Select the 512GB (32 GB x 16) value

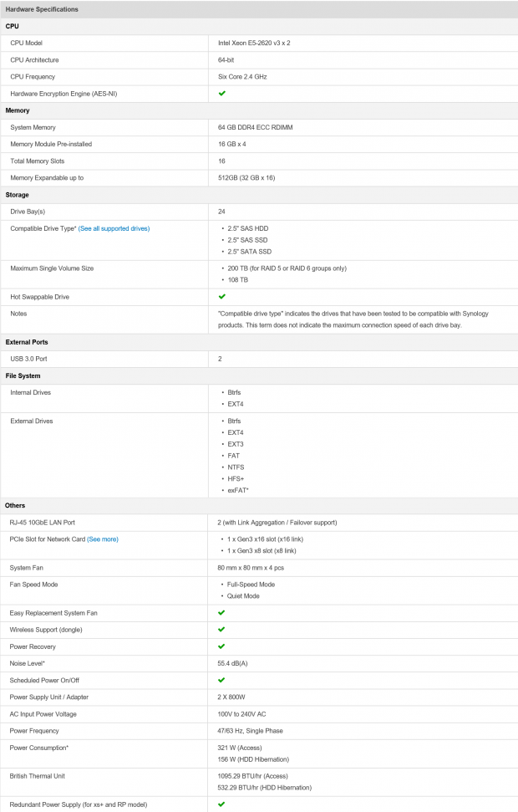[246, 177]
